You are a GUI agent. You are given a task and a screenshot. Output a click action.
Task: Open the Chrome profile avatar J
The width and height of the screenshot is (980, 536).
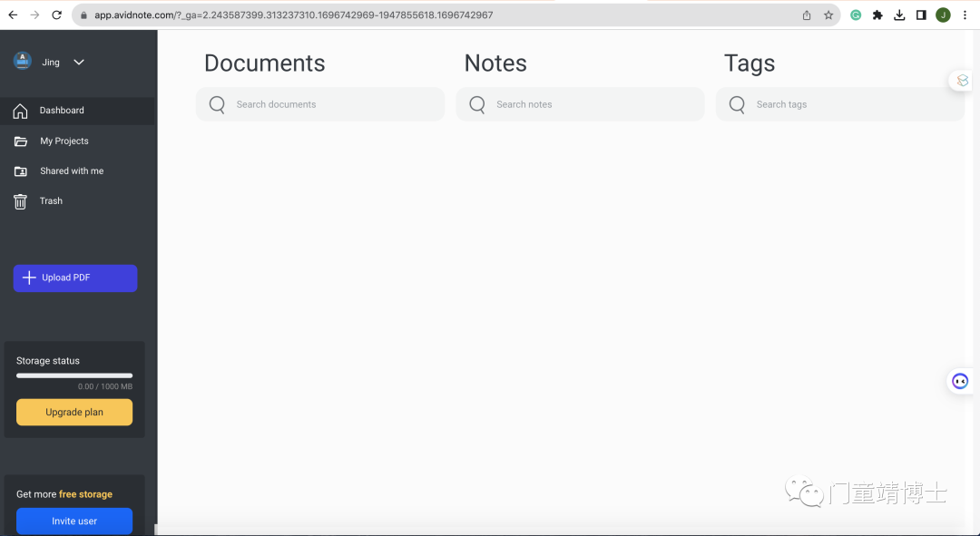tap(943, 15)
